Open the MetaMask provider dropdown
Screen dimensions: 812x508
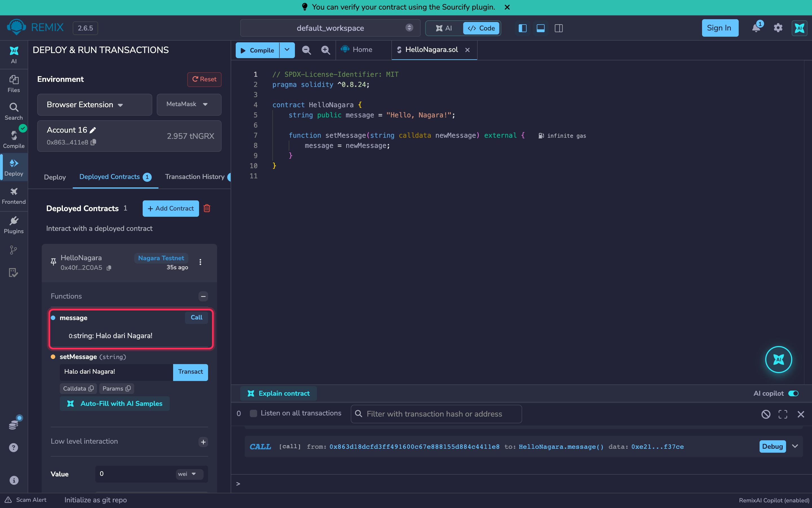click(189, 104)
